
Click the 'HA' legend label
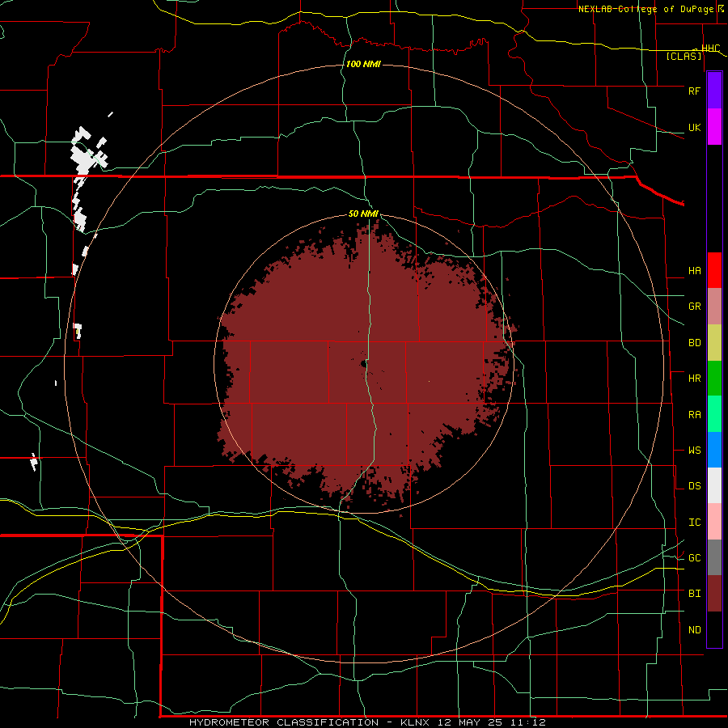tap(694, 271)
